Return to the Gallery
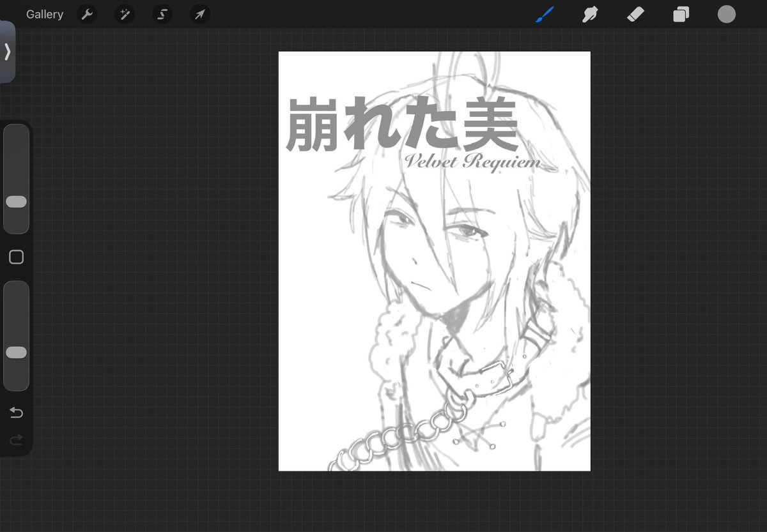This screenshot has width=767, height=532. click(x=44, y=14)
